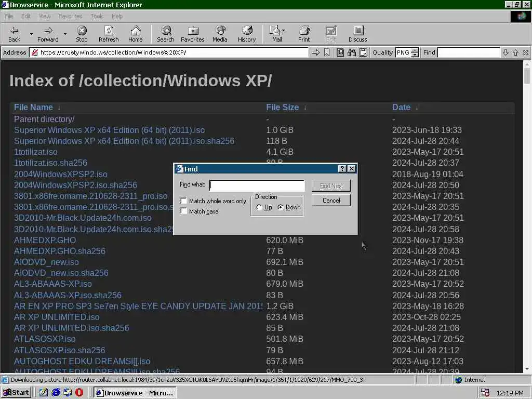The width and height of the screenshot is (532, 399).
Task: Open the File menu
Action: click(x=9, y=16)
